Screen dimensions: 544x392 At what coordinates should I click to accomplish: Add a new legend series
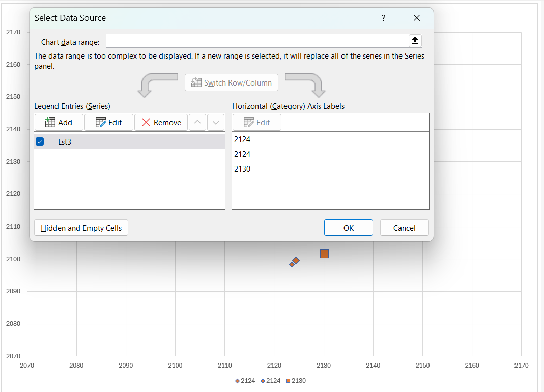point(59,122)
